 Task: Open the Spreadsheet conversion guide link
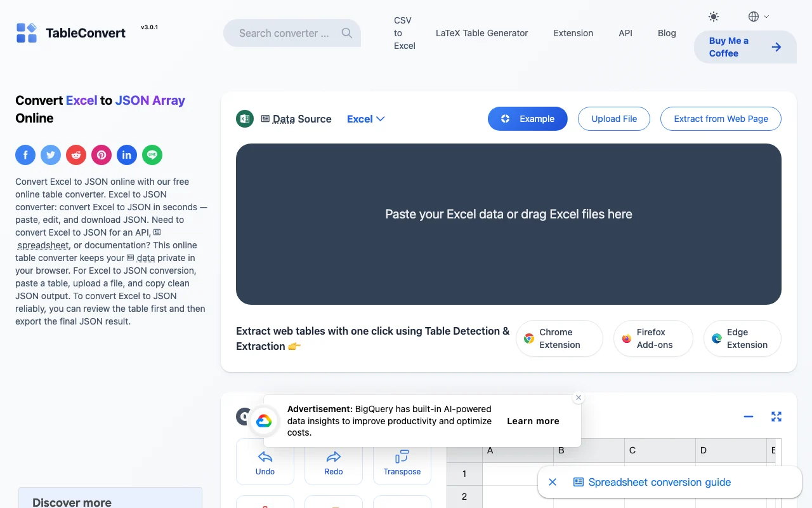click(652, 482)
